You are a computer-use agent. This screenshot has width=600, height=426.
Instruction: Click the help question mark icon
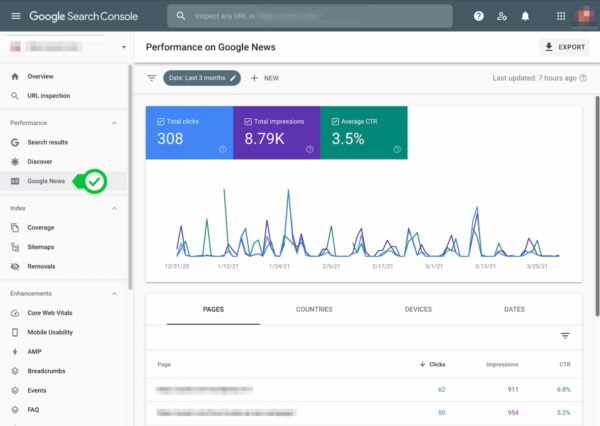478,16
